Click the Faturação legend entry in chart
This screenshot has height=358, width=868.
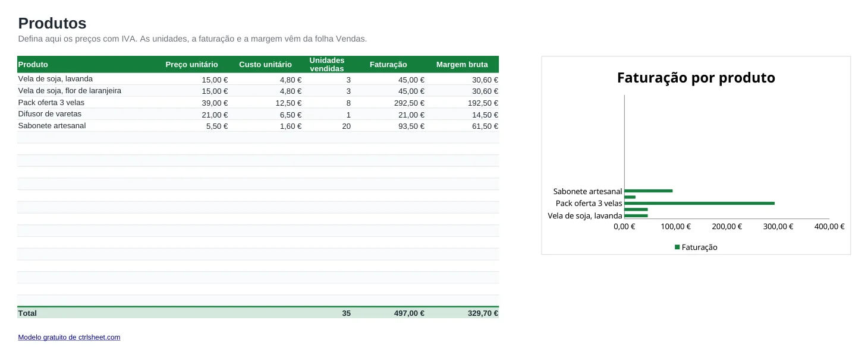click(696, 247)
